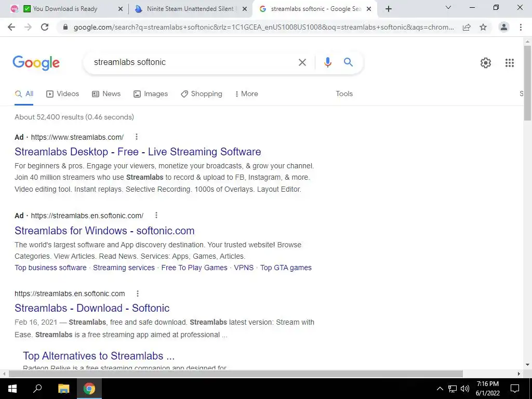The height and width of the screenshot is (399, 532).
Task: Open a new tab with the plus button
Action: tap(389, 9)
